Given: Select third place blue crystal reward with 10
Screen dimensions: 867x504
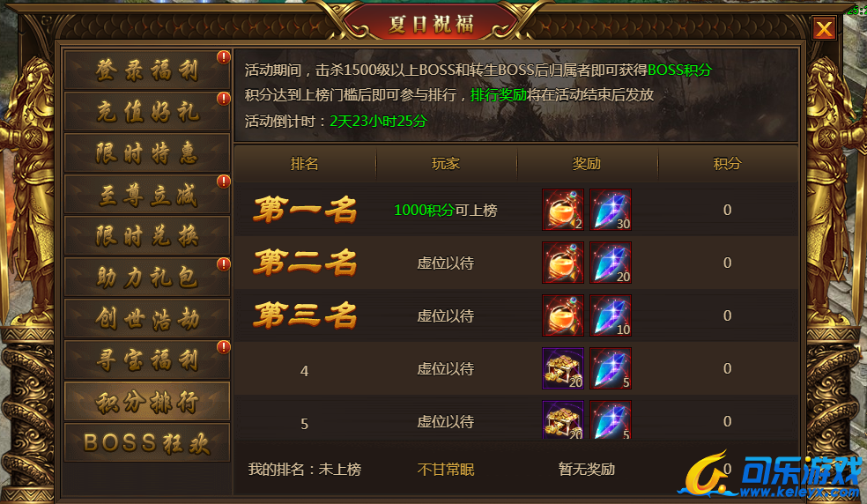Looking at the screenshot, I should click(611, 315).
